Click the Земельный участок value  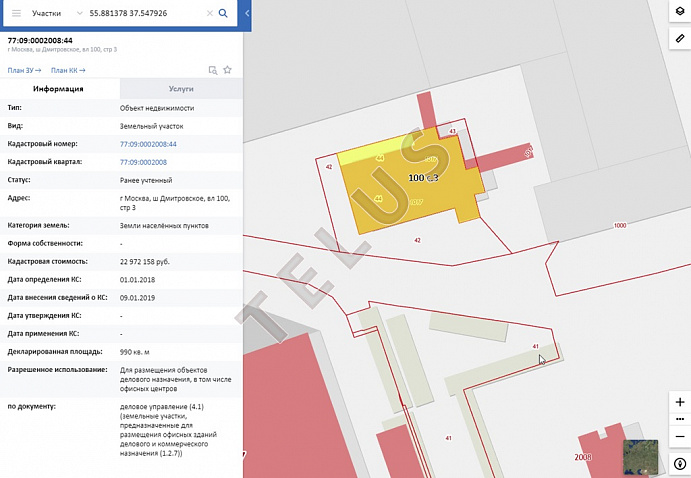pos(152,126)
